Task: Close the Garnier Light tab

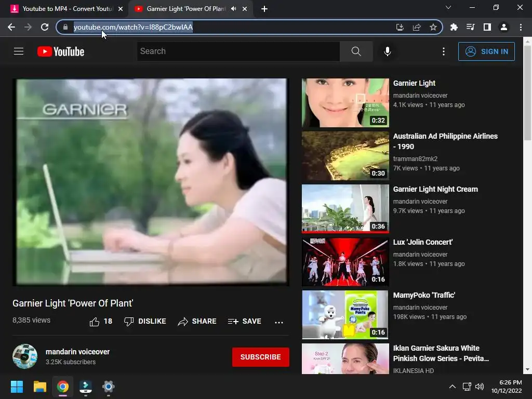Action: [245, 9]
